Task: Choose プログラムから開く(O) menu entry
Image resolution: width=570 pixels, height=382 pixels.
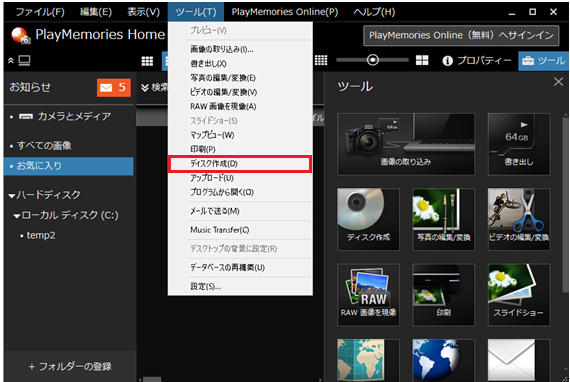Action: point(240,192)
